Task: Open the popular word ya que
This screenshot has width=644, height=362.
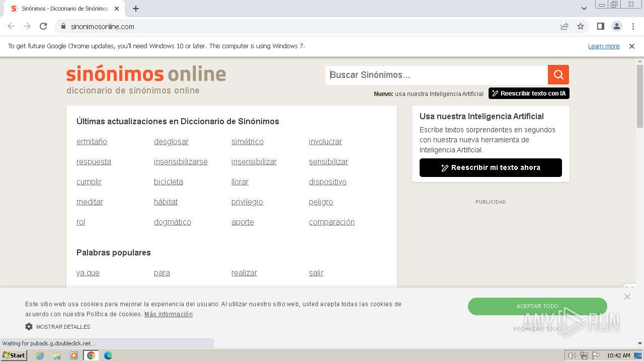Action: click(88, 273)
